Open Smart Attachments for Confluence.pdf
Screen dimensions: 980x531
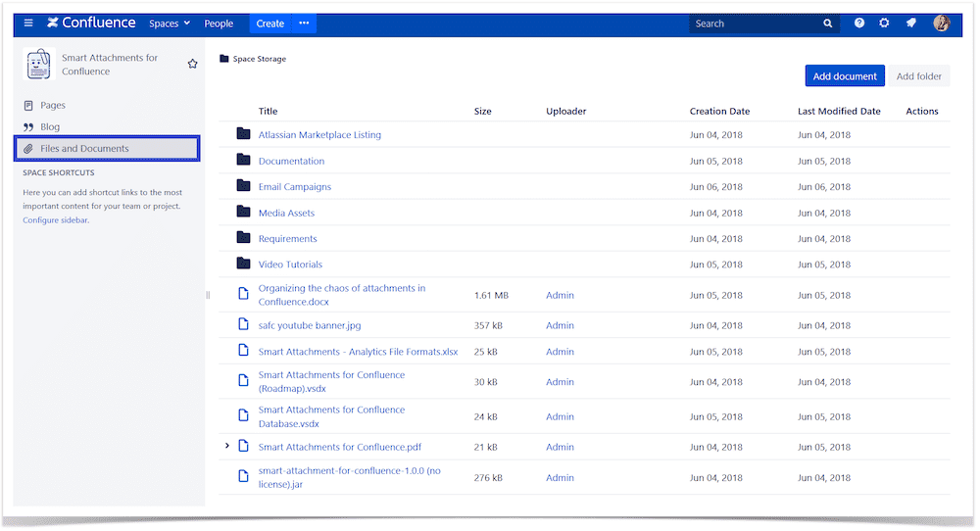click(x=339, y=448)
